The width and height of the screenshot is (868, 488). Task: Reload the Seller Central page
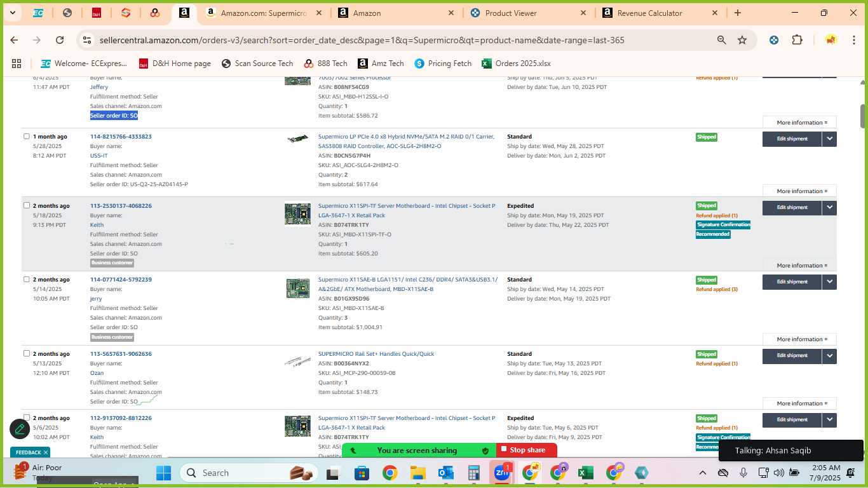click(60, 40)
